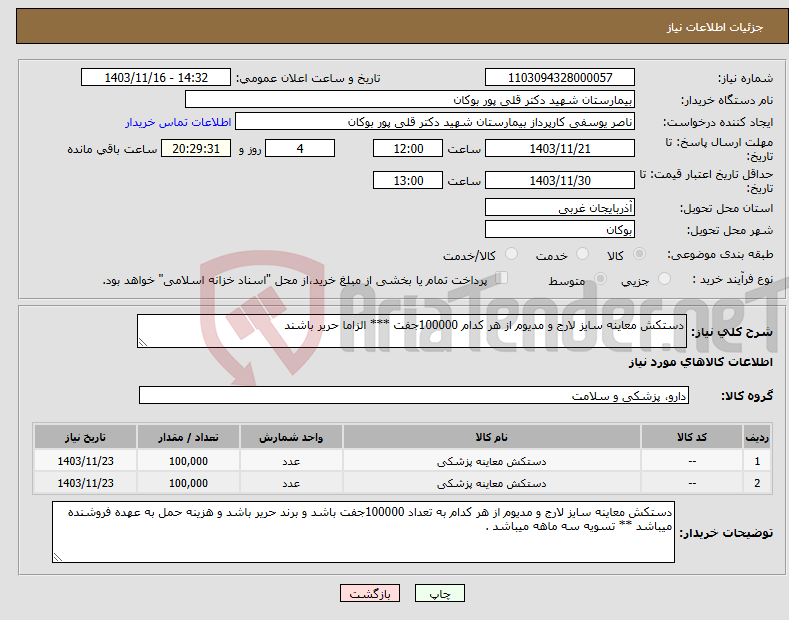Click the اطلاعات کالاهای مورد نیاز heading
This screenshot has height=620, width=789.
pyautogui.click(x=700, y=362)
